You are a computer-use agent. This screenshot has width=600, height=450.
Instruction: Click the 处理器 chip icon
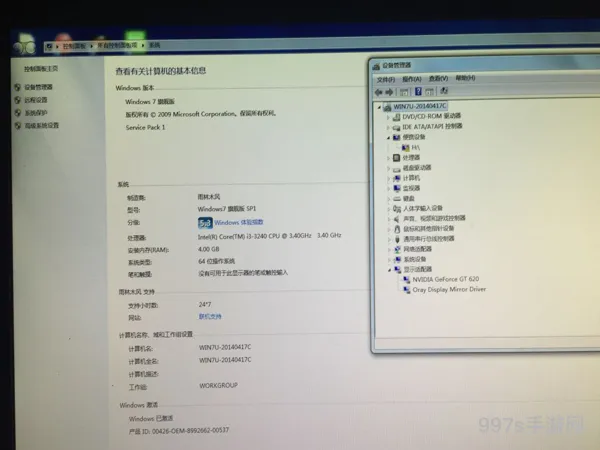pyautogui.click(x=396, y=158)
